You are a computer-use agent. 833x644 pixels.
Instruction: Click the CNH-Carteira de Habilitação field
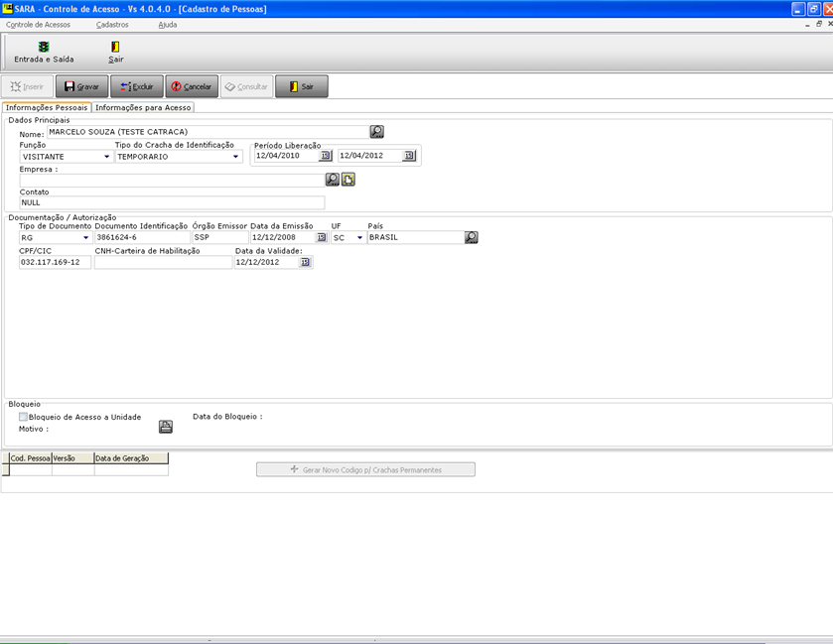tap(163, 262)
